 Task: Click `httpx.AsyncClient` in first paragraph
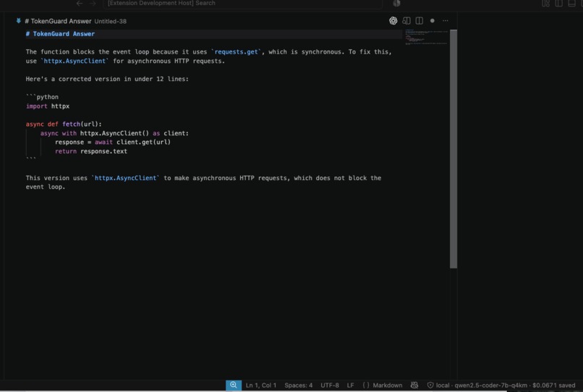(x=75, y=61)
